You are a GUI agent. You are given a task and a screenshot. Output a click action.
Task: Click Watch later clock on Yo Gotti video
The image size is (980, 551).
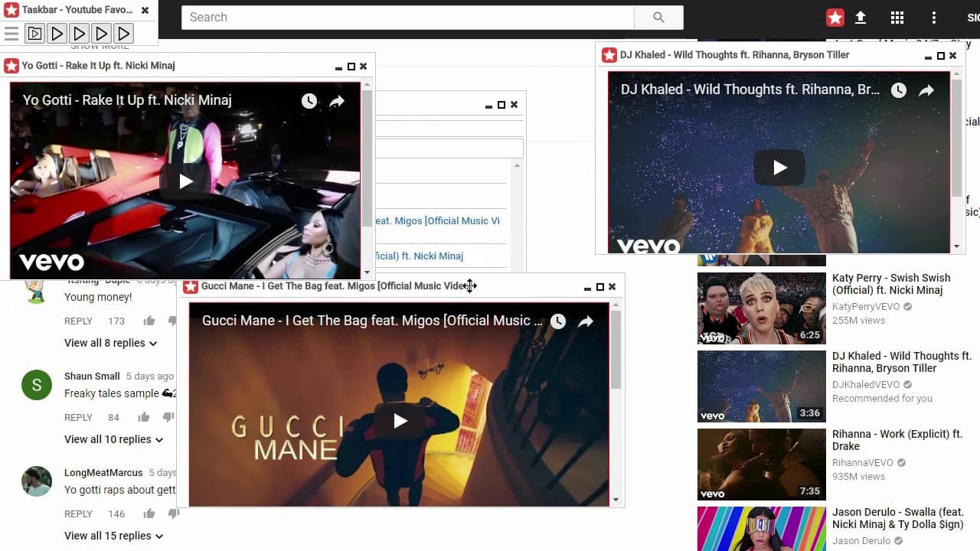(309, 101)
